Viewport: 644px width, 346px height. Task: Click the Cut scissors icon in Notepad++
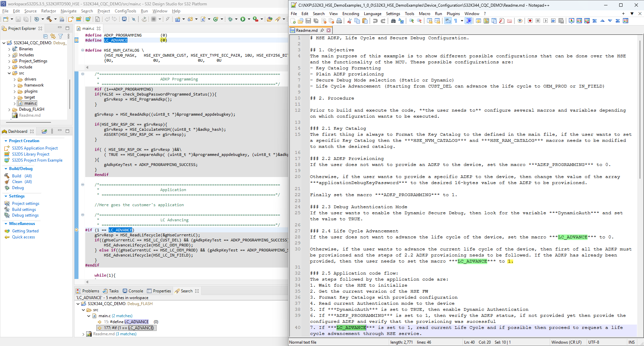click(349, 21)
